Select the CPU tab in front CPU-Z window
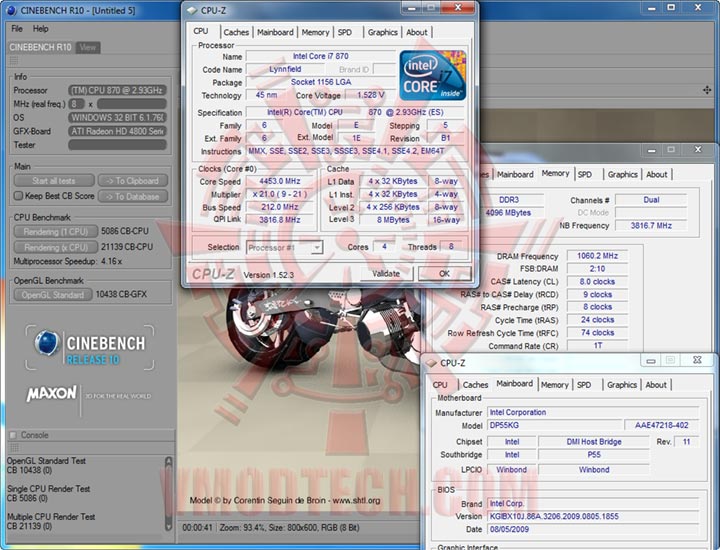Viewport: 720px width, 550px height. point(201,31)
